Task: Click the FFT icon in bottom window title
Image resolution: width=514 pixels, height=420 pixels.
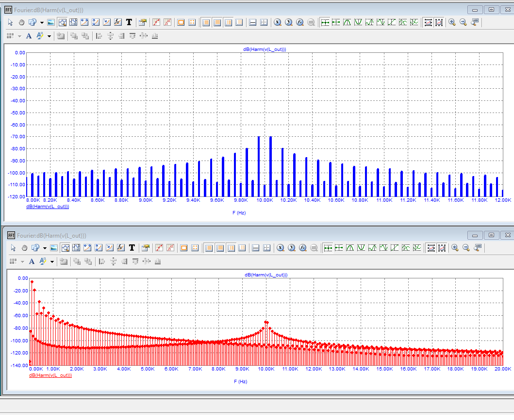Action: [x=11, y=236]
